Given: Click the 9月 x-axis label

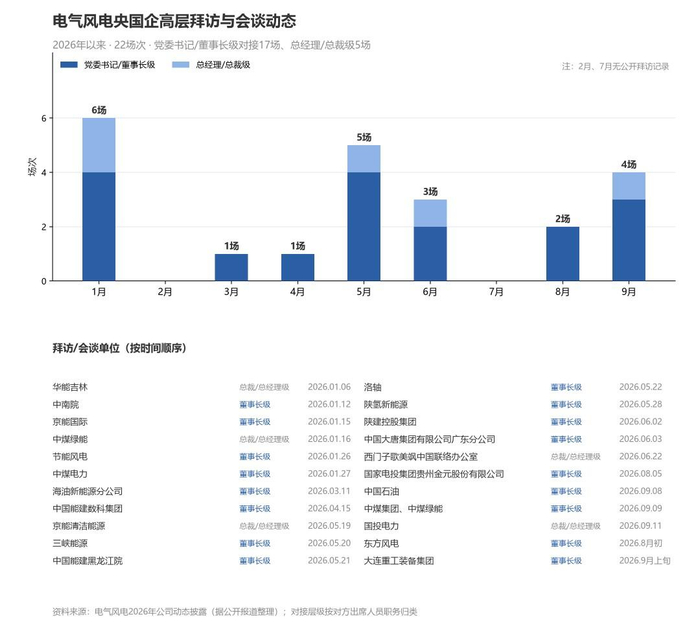Looking at the screenshot, I should coord(629,292).
